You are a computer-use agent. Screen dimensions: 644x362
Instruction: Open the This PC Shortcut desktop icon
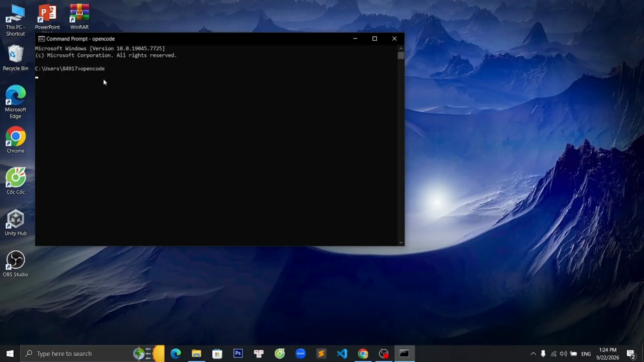[x=15, y=20]
